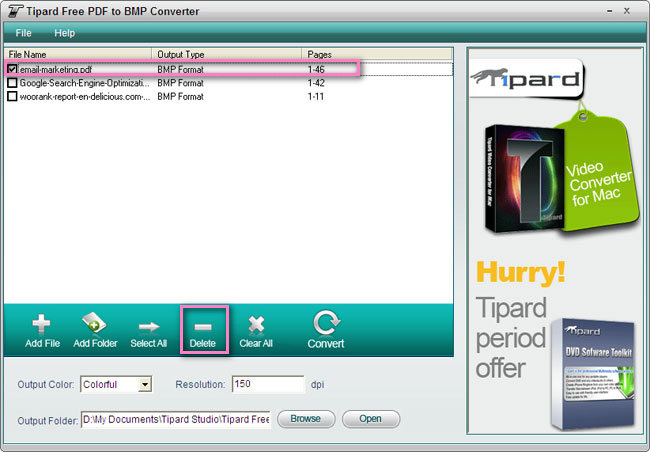Click the Add File plus icon
The width and height of the screenshot is (650, 452).
[x=41, y=324]
